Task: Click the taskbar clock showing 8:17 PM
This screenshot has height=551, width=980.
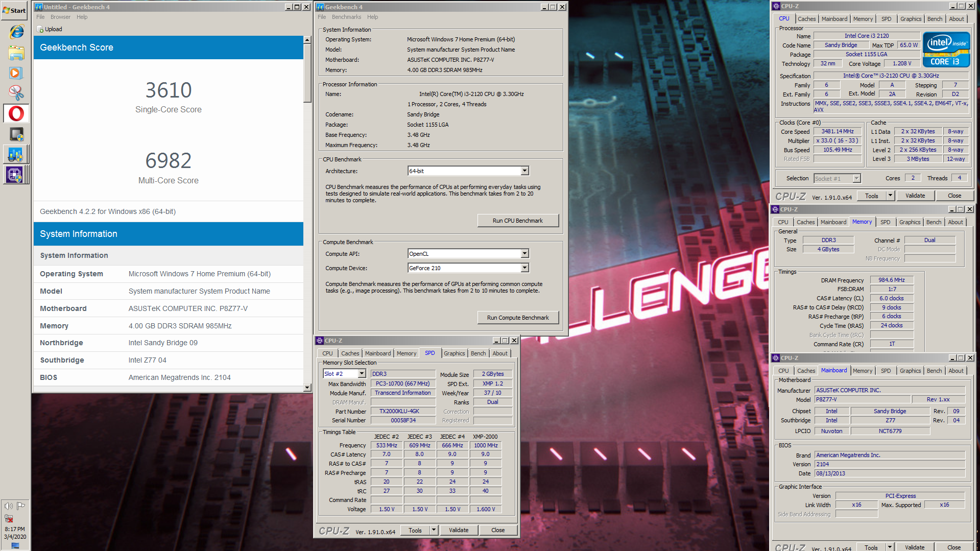Action: pos(15,529)
